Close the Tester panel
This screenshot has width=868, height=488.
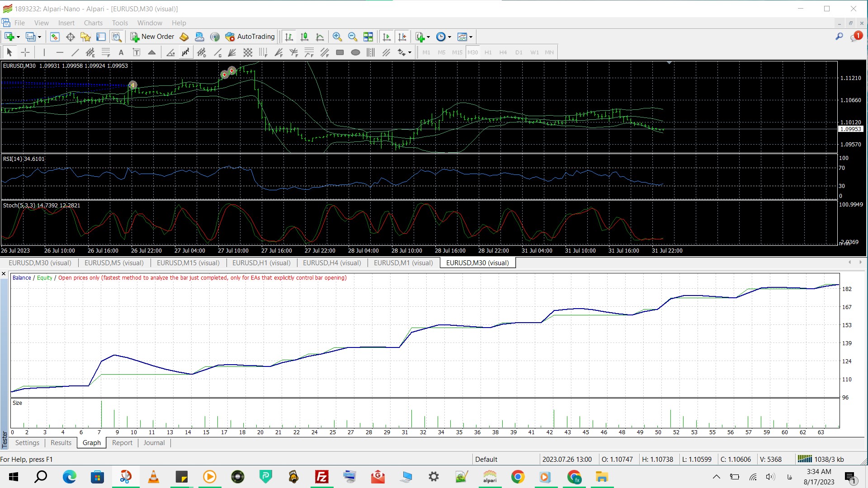point(4,274)
